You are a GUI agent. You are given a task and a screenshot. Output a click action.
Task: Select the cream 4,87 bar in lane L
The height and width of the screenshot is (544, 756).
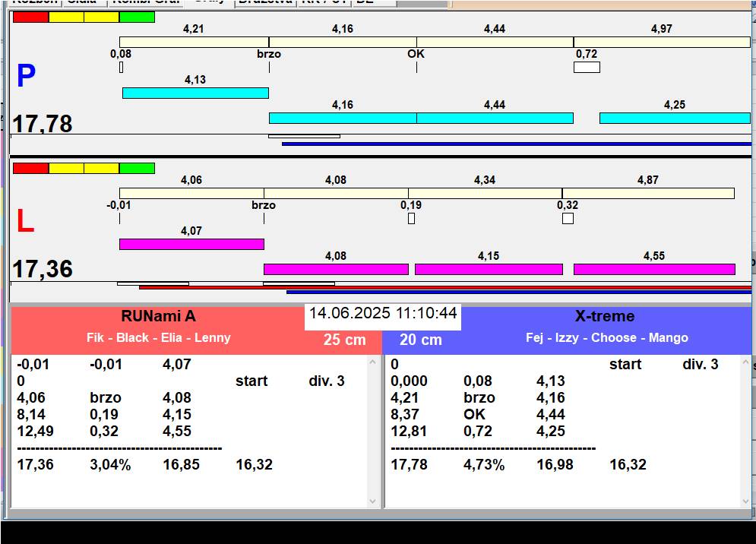click(648, 194)
